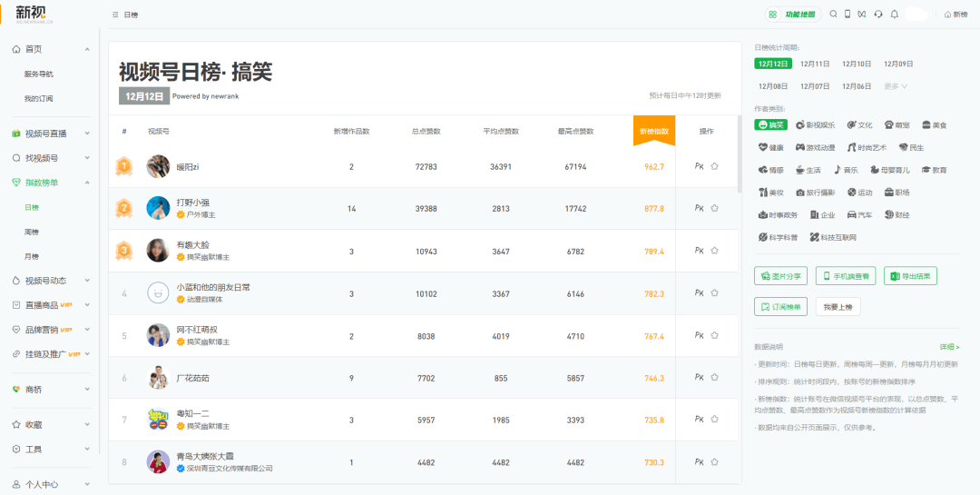
Task: Open the 详细 data description link
Action: click(949, 347)
